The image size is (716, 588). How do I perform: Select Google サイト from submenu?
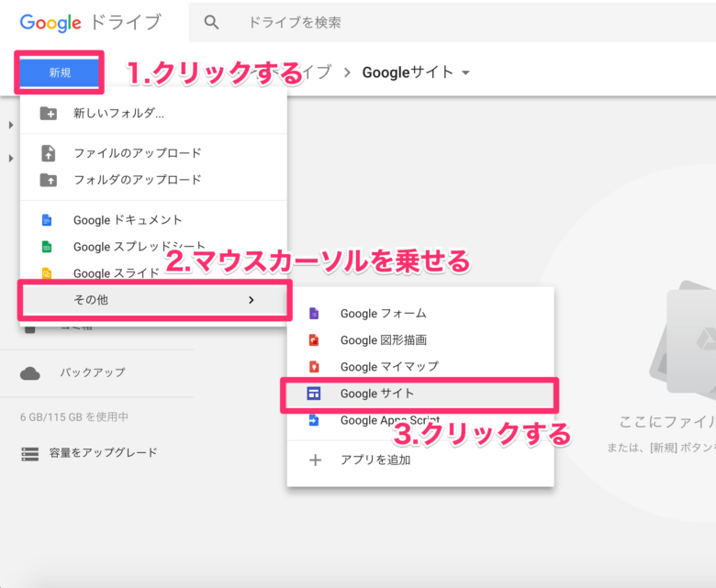click(x=420, y=394)
